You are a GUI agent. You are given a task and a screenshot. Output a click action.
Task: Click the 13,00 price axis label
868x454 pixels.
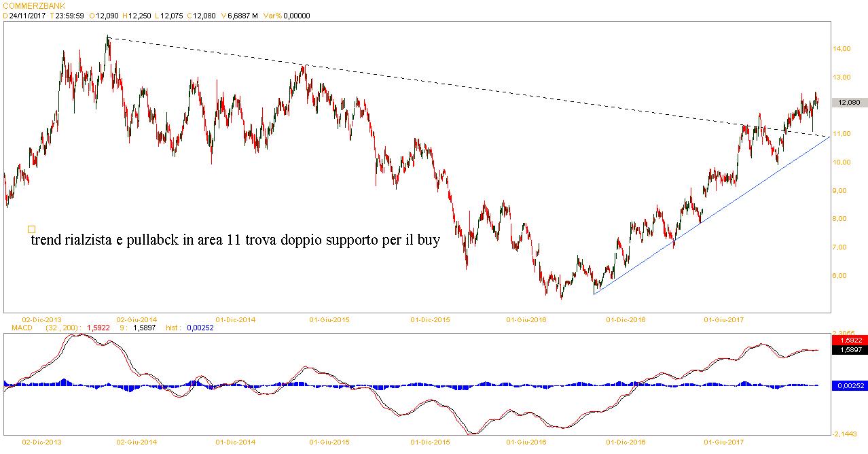pyautogui.click(x=842, y=77)
